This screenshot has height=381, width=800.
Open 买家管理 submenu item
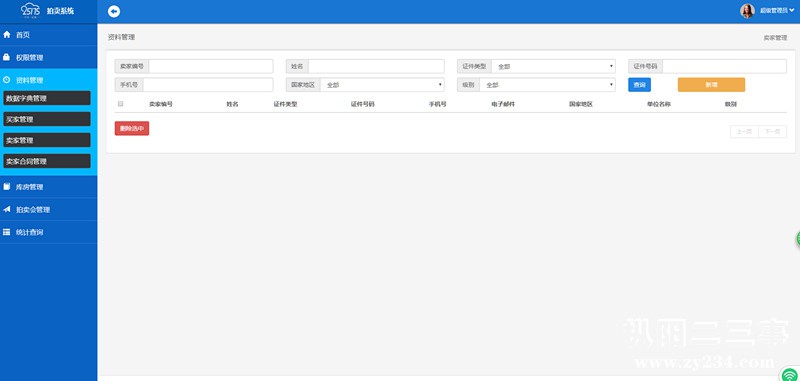click(x=47, y=119)
